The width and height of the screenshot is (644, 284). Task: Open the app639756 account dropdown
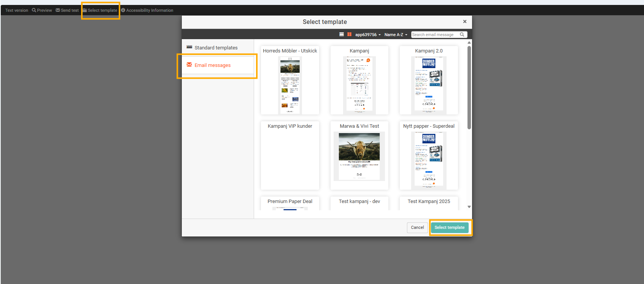[368, 35]
